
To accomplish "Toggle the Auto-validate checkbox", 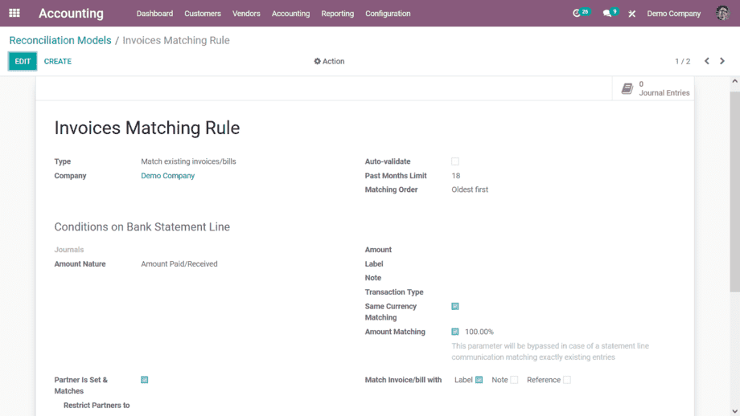I will coord(455,161).
